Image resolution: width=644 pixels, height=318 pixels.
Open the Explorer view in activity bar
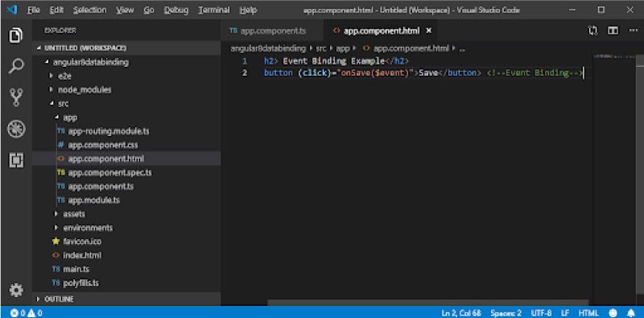16,35
